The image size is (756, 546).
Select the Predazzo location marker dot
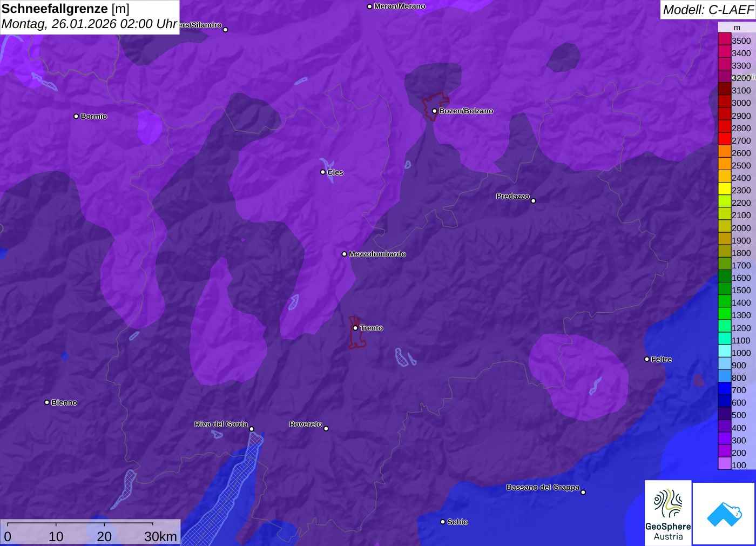[534, 201]
